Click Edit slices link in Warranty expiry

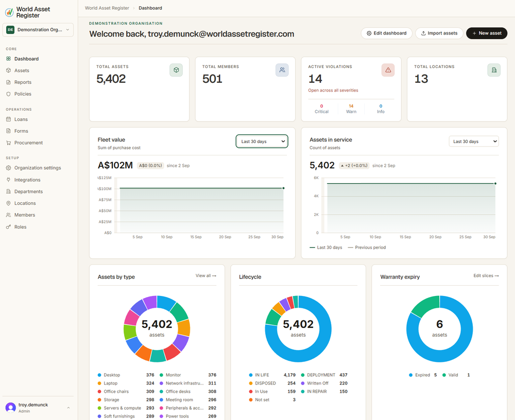click(486, 275)
